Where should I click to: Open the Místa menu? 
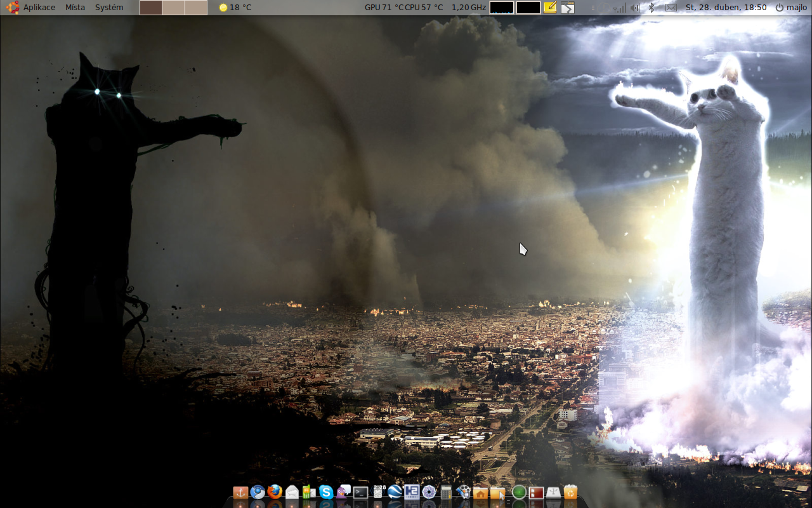[x=75, y=8]
